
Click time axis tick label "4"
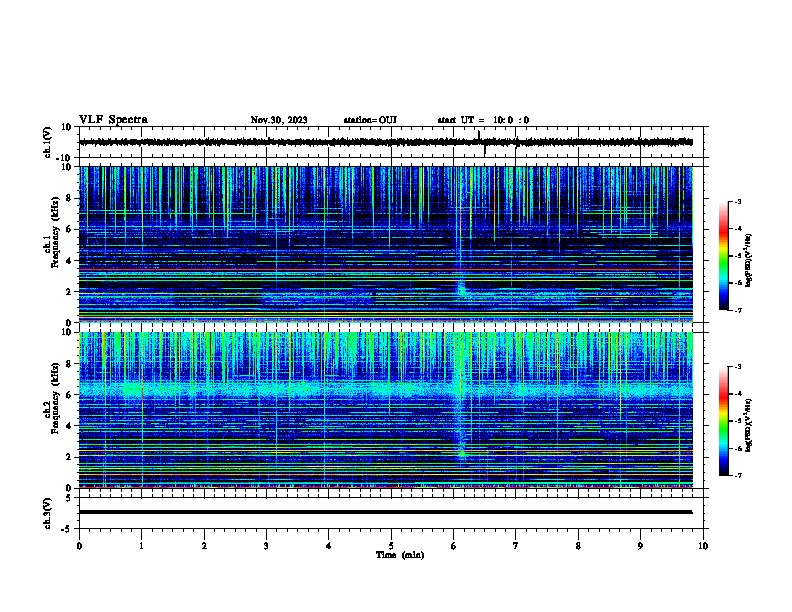tap(328, 546)
